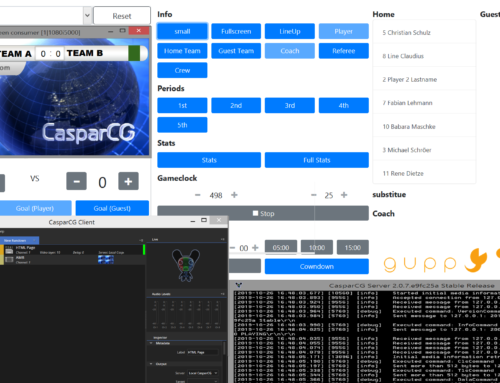Stop the gameclock
The image size is (500, 383).
pos(263,213)
